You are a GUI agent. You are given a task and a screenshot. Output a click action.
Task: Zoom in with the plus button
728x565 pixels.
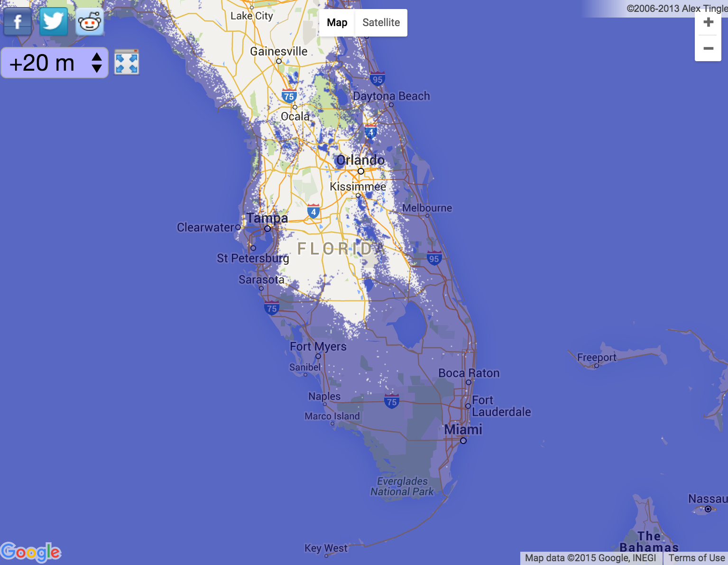click(708, 22)
